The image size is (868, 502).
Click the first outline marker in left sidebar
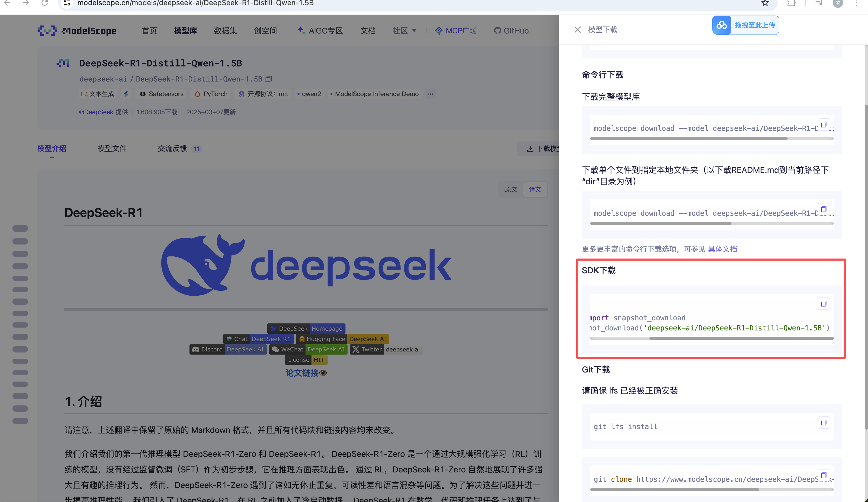[20, 228]
